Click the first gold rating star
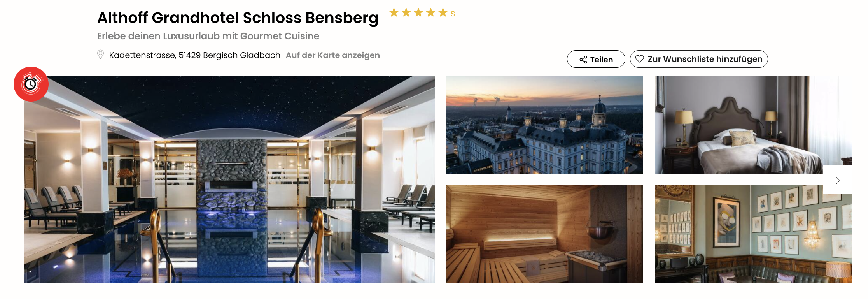The height and width of the screenshot is (299, 868). coord(394,13)
